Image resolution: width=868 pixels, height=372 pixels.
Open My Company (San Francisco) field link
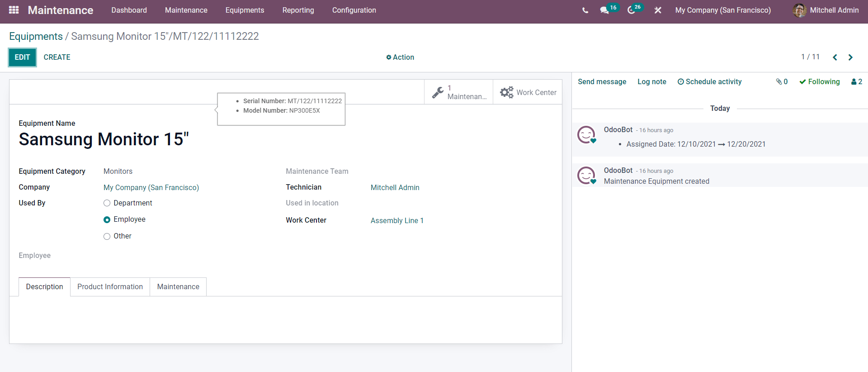[151, 188]
